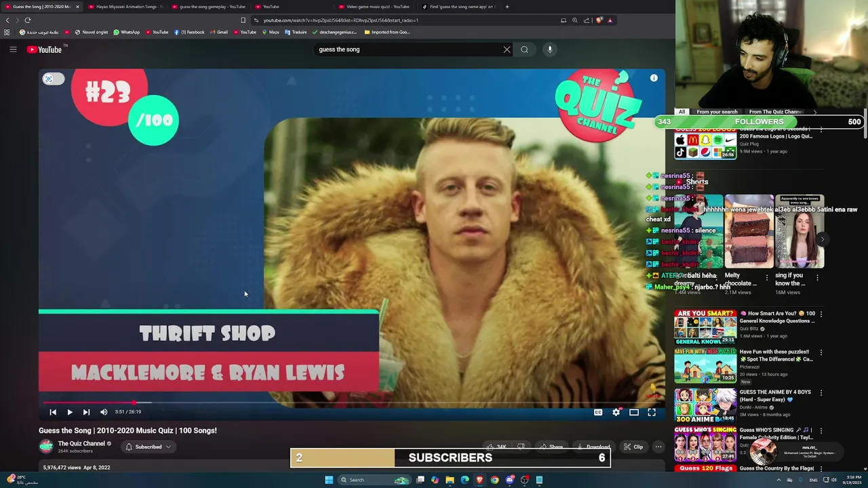Select the 'From The Quiz Channel' filter chip
The width and height of the screenshot is (868, 488).
tap(776, 112)
